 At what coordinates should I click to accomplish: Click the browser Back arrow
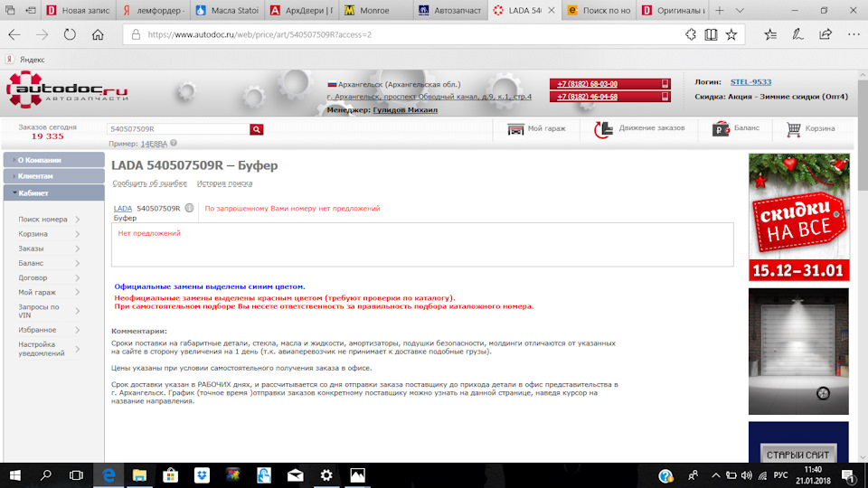coord(14,35)
